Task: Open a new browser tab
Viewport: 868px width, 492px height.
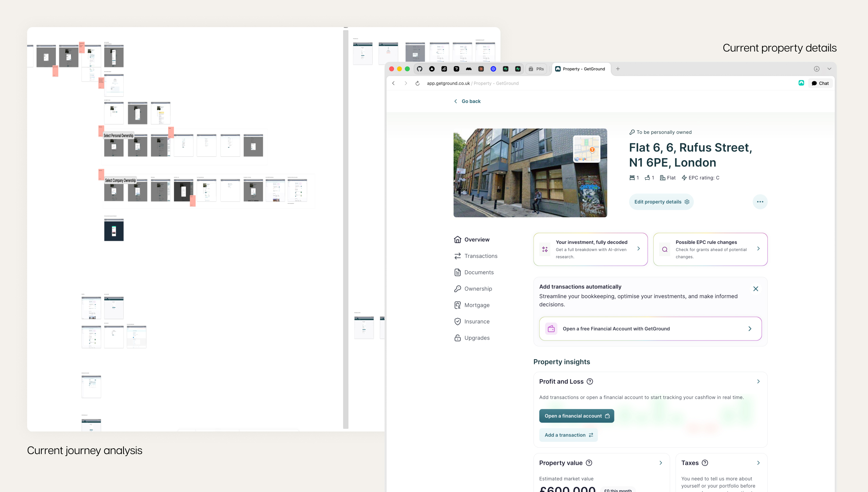Action: click(618, 69)
